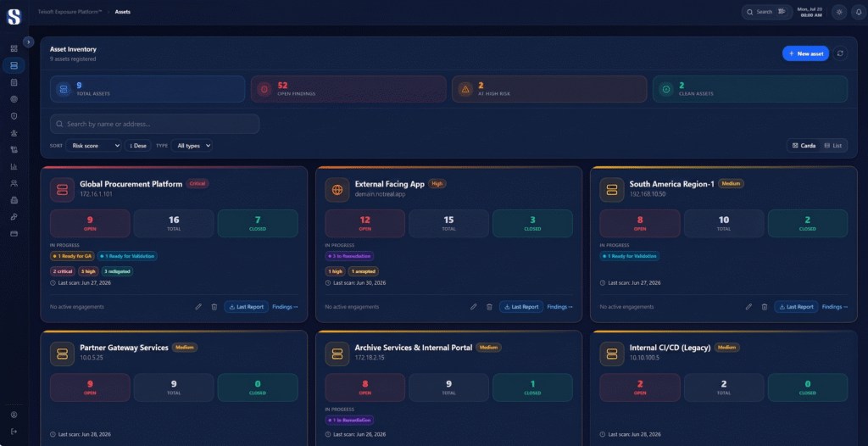Image resolution: width=868 pixels, height=446 pixels.
Task: Download Last Report for External Facing App
Action: click(521, 306)
